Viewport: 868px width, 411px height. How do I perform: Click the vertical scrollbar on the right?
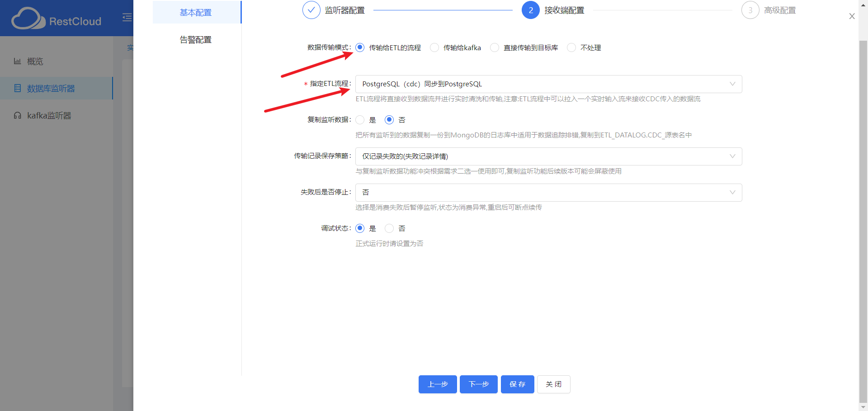coord(863,222)
